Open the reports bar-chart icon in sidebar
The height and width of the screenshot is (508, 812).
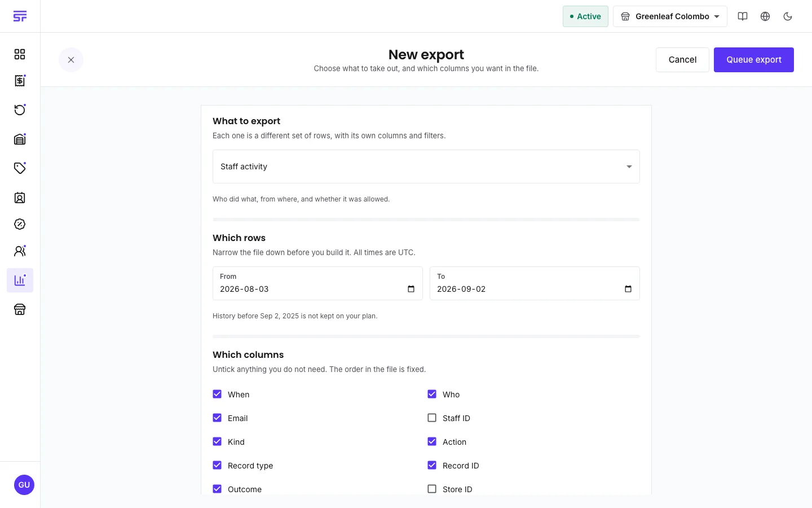click(20, 280)
